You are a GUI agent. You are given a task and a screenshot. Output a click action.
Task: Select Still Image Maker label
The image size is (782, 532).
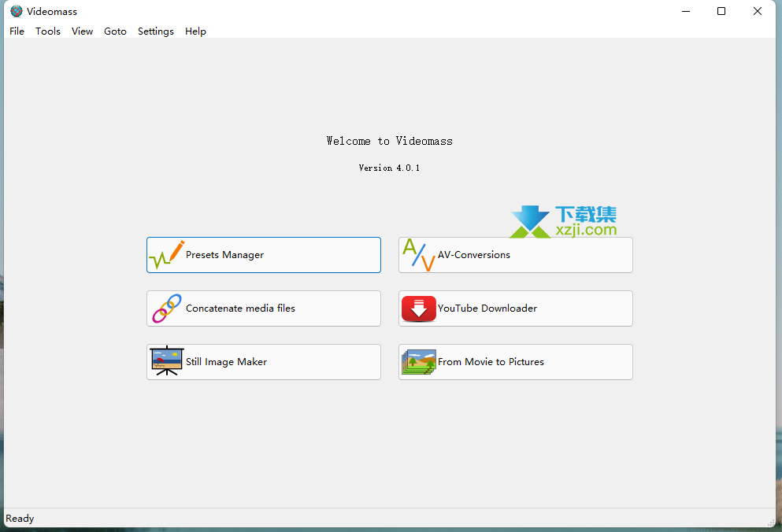[x=227, y=362]
